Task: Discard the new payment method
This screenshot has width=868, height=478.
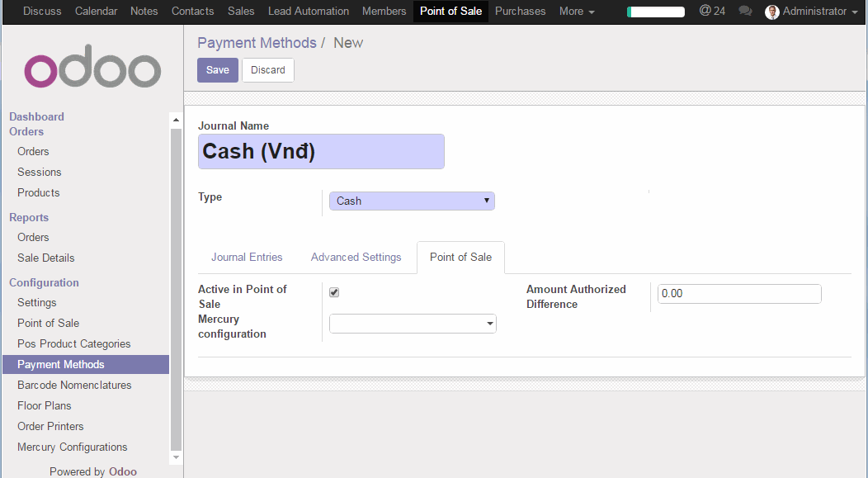Action: [267, 70]
